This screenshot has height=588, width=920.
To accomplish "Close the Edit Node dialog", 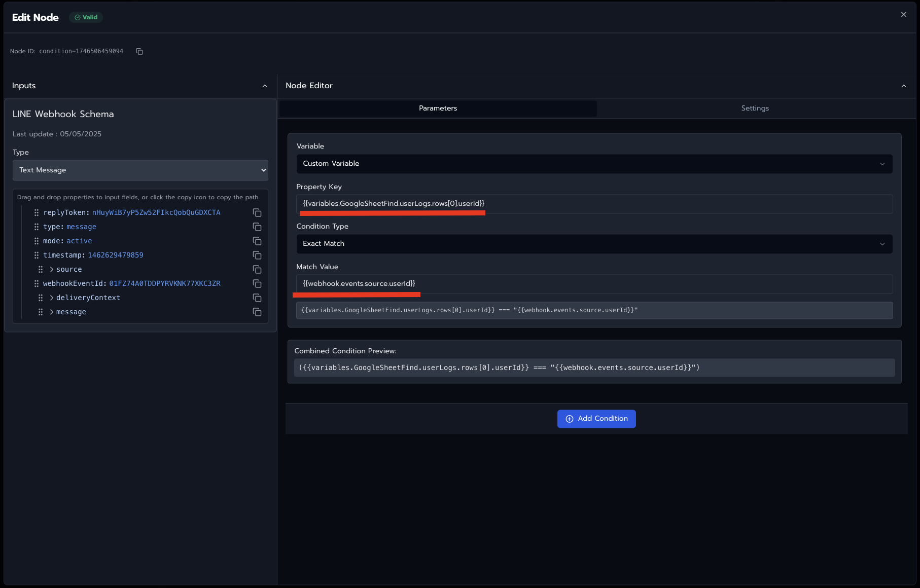I will [x=903, y=15].
